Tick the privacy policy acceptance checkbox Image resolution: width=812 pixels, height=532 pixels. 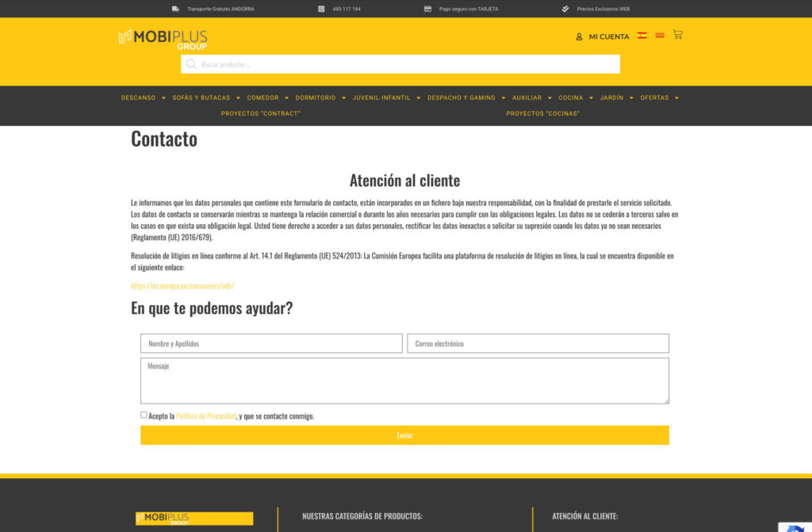(144, 415)
